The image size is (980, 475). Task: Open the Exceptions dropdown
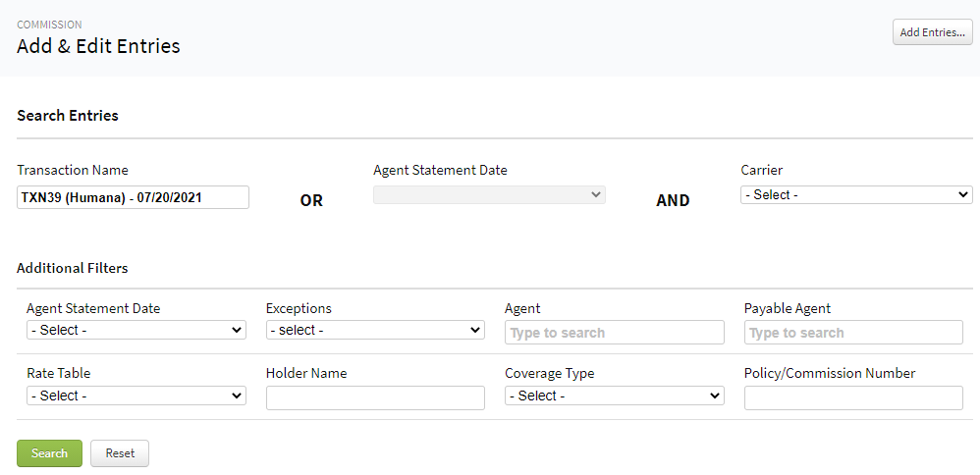[x=375, y=331]
